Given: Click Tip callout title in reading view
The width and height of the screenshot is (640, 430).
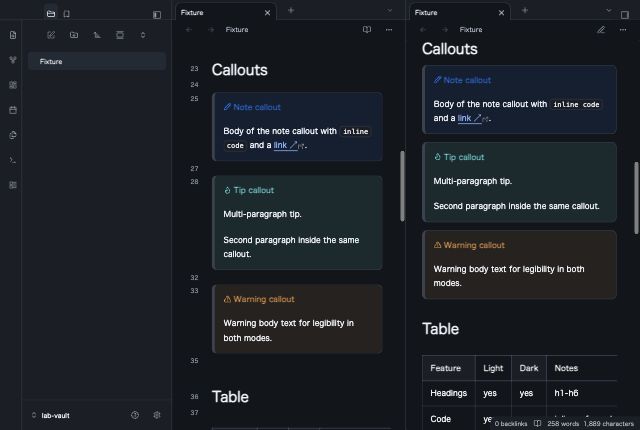Looking at the screenshot, I should [x=464, y=157].
